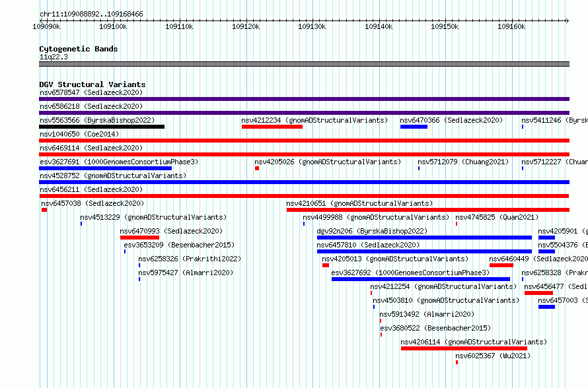
Task: Select nsv5504376 blue bar
Action: pos(546,251)
